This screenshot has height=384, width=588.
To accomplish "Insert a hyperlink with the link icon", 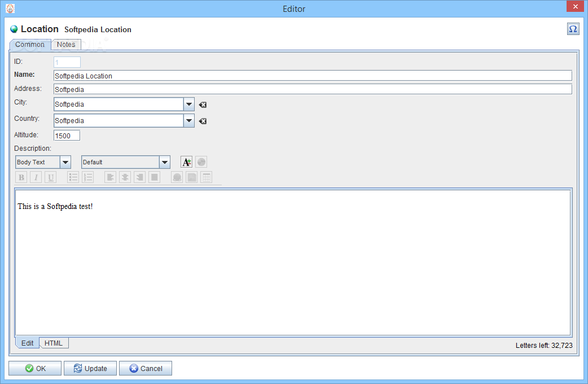I will point(177,177).
